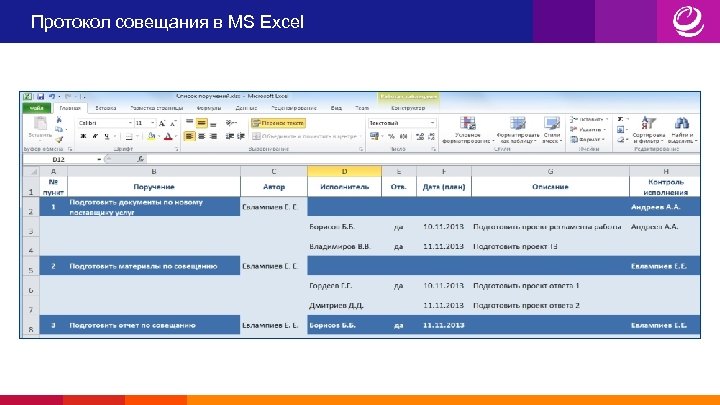Toggle Middle Align for cell text

tap(201, 123)
